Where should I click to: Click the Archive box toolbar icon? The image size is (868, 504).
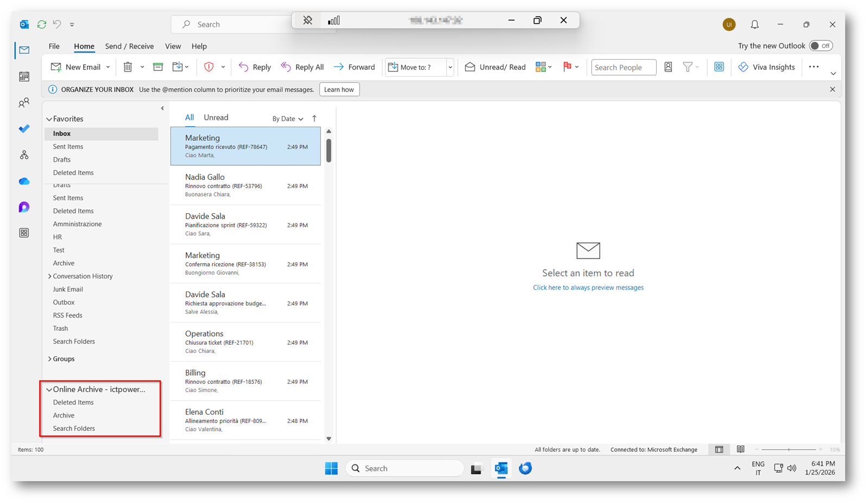[158, 67]
